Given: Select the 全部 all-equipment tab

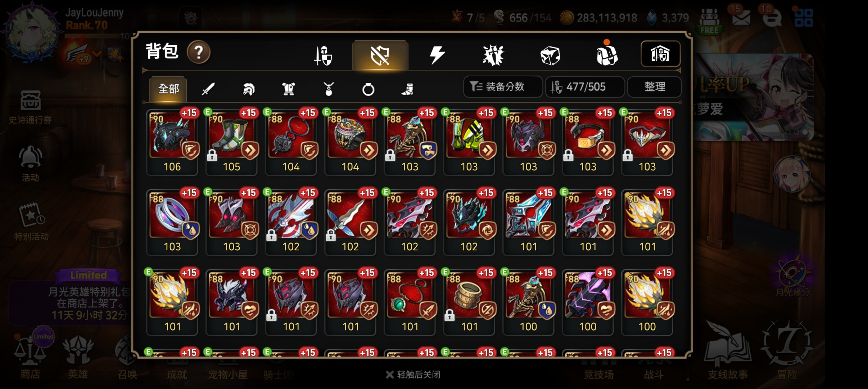Looking at the screenshot, I should click(168, 89).
